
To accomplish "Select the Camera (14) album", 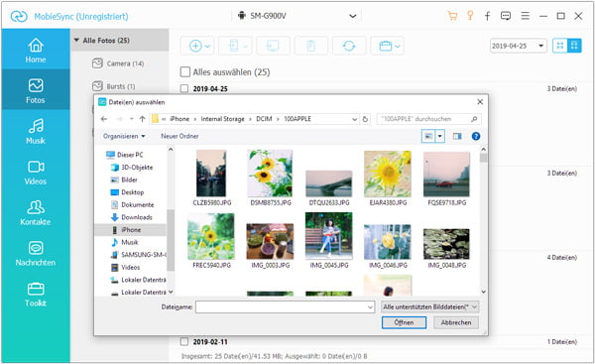I will coord(118,63).
